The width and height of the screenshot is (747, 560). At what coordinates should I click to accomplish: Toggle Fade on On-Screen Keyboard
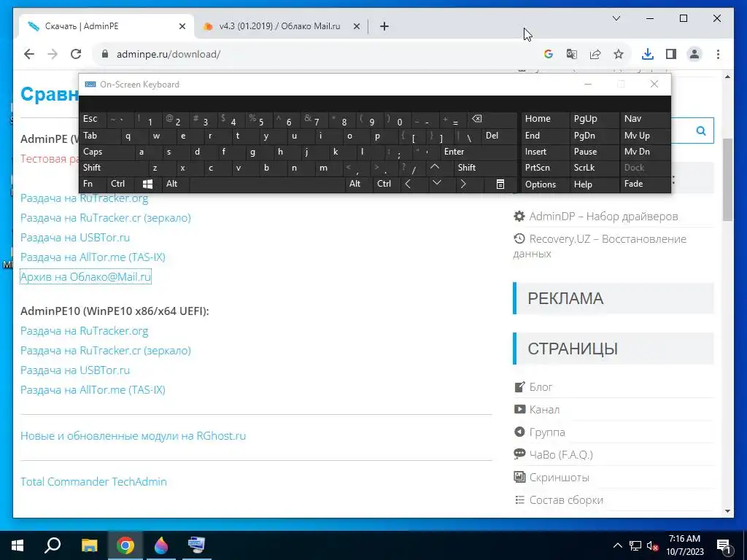point(645,184)
